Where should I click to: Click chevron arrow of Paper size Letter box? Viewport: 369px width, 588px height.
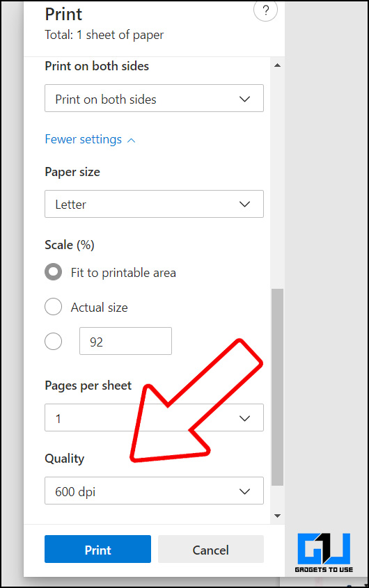(245, 205)
